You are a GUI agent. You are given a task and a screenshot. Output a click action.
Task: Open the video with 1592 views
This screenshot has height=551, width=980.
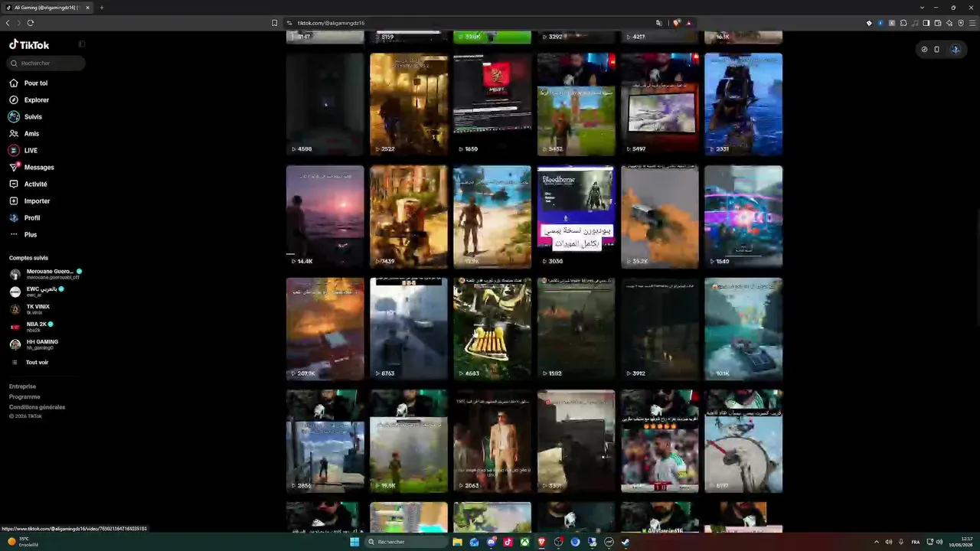click(576, 329)
